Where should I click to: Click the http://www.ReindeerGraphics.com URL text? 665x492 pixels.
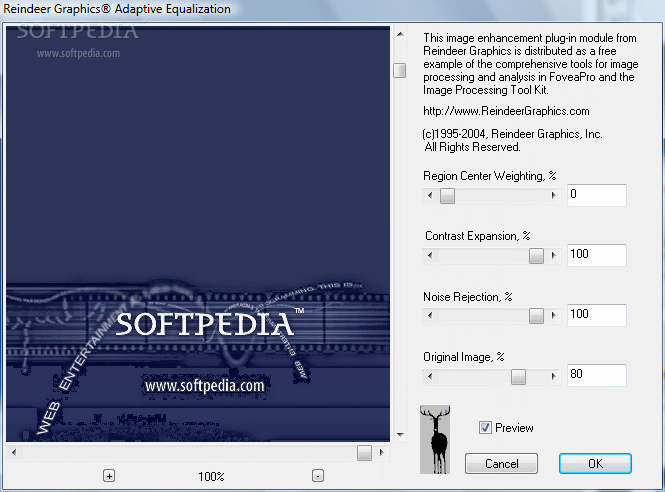(x=506, y=111)
